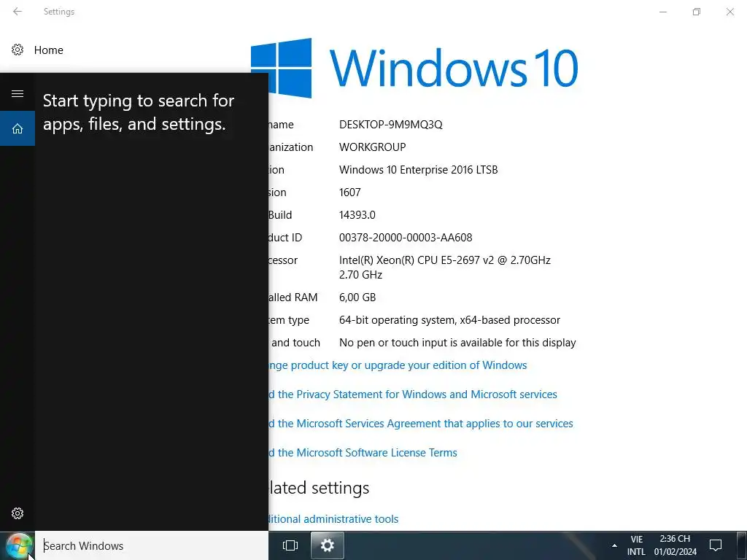Click the Intel Xeon processor value
Screen dimensions: 747x560
[445, 267]
